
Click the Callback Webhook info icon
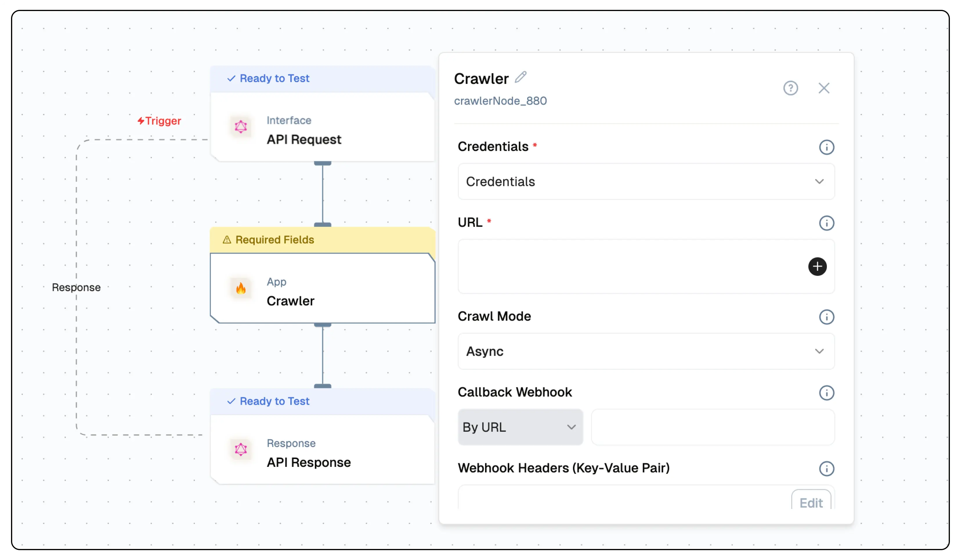coord(827,393)
